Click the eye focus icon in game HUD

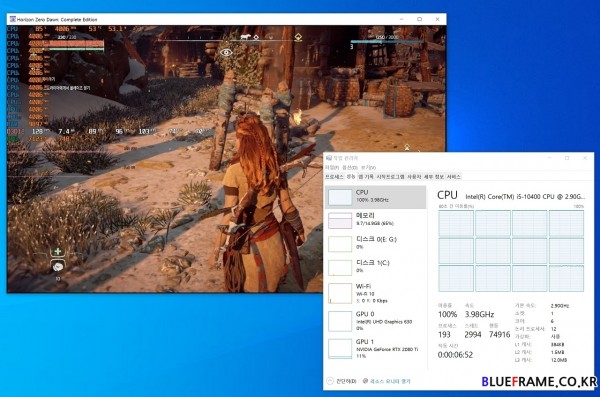tap(226, 52)
